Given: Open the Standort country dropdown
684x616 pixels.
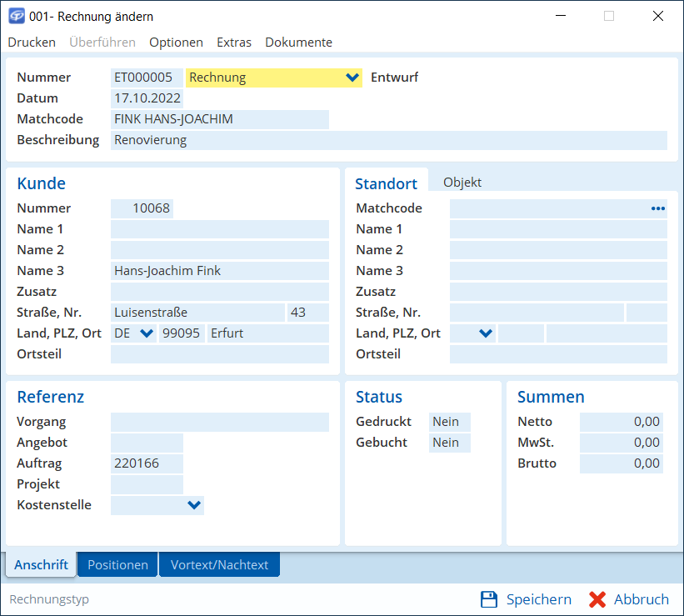Looking at the screenshot, I should point(486,333).
